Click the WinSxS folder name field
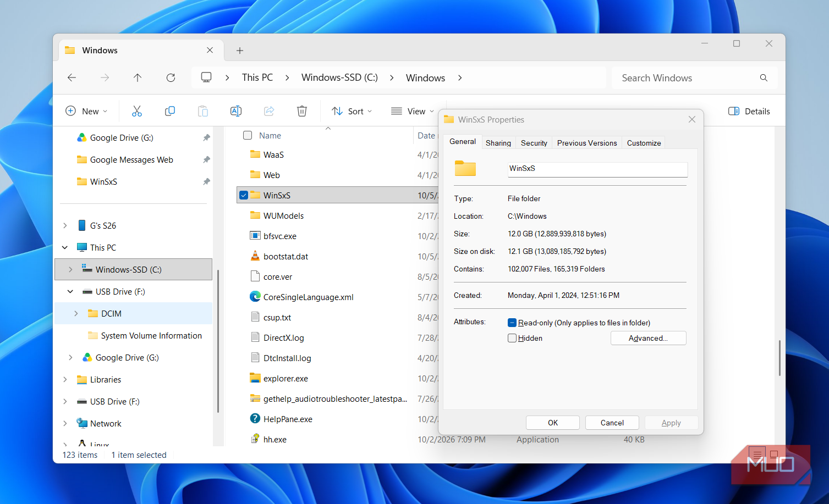Viewport: 829px width, 504px height. [597, 169]
